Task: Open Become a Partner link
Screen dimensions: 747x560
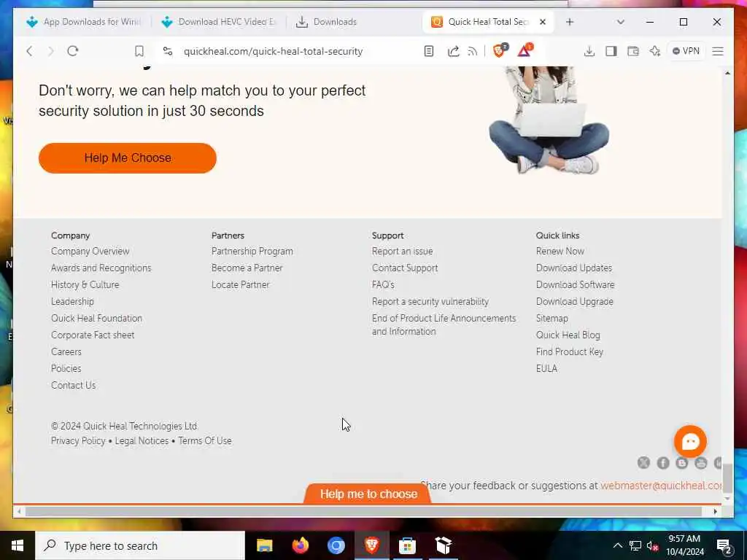Action: point(247,268)
